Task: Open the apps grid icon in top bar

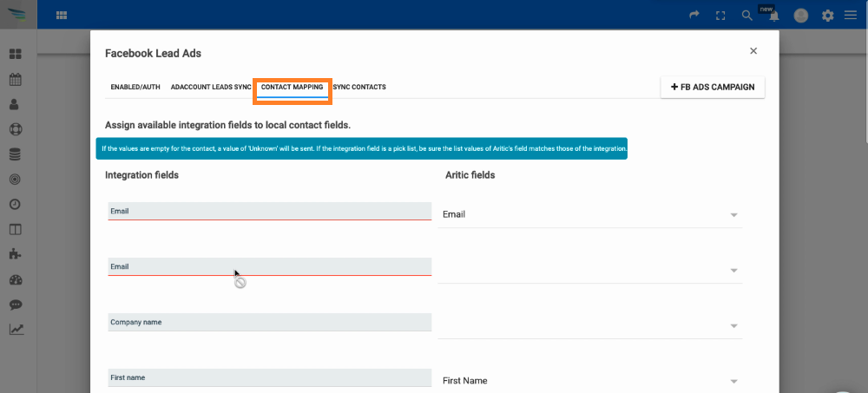Action: [62, 16]
